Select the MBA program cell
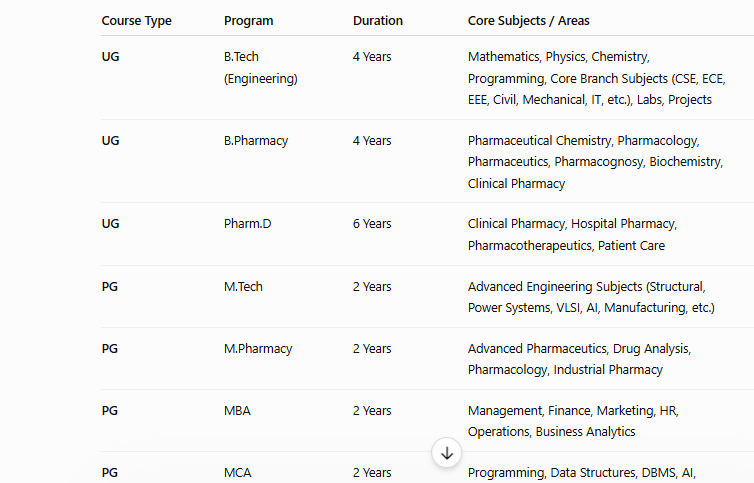754x483 pixels. coord(238,411)
